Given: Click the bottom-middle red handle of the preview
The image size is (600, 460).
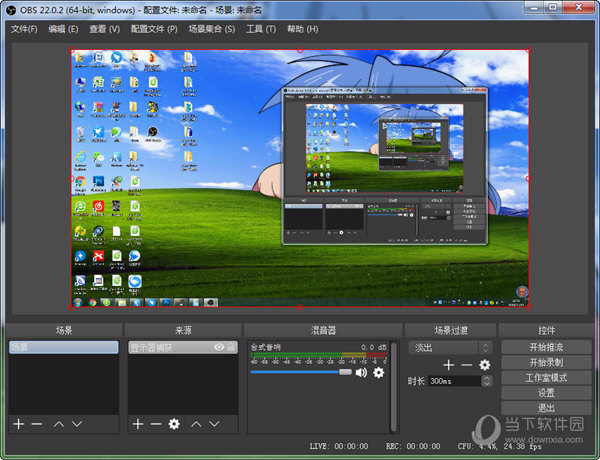Looking at the screenshot, I should point(300,307).
